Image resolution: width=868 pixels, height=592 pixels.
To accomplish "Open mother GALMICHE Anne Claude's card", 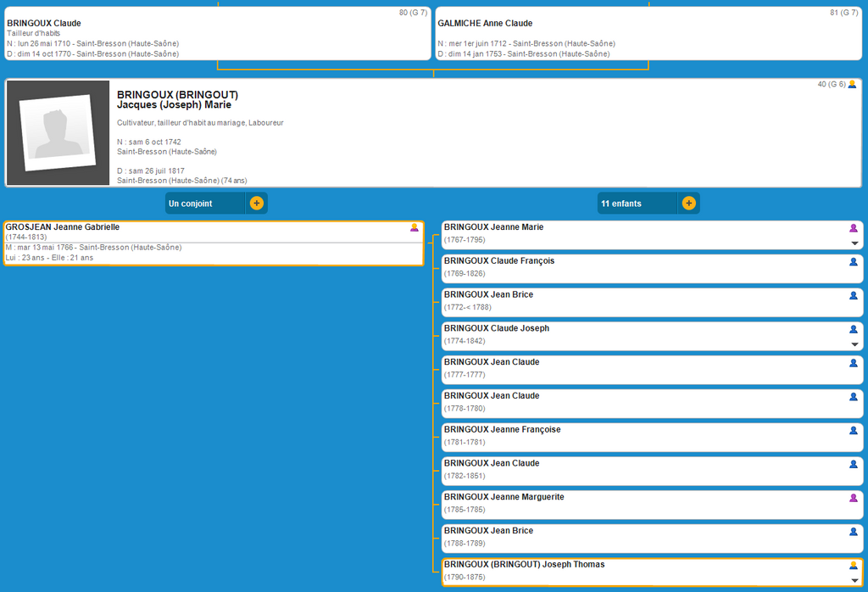I will tap(648, 34).
